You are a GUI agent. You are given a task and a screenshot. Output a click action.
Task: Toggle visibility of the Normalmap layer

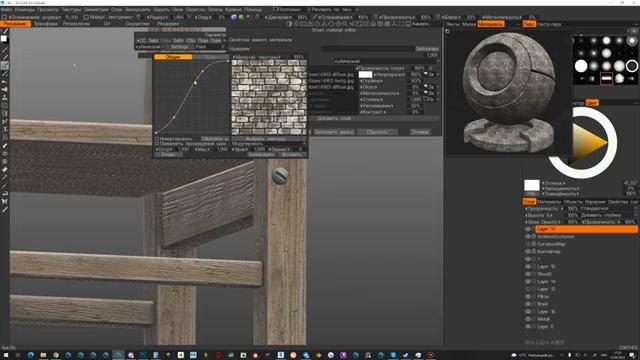point(528,252)
